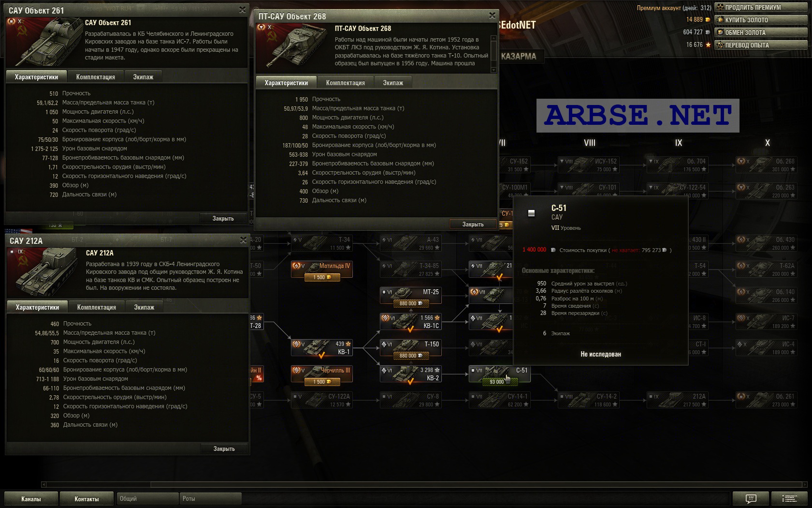Select the Черчилль III premium tank node
The width and height of the screenshot is (812, 508).
[322, 374]
